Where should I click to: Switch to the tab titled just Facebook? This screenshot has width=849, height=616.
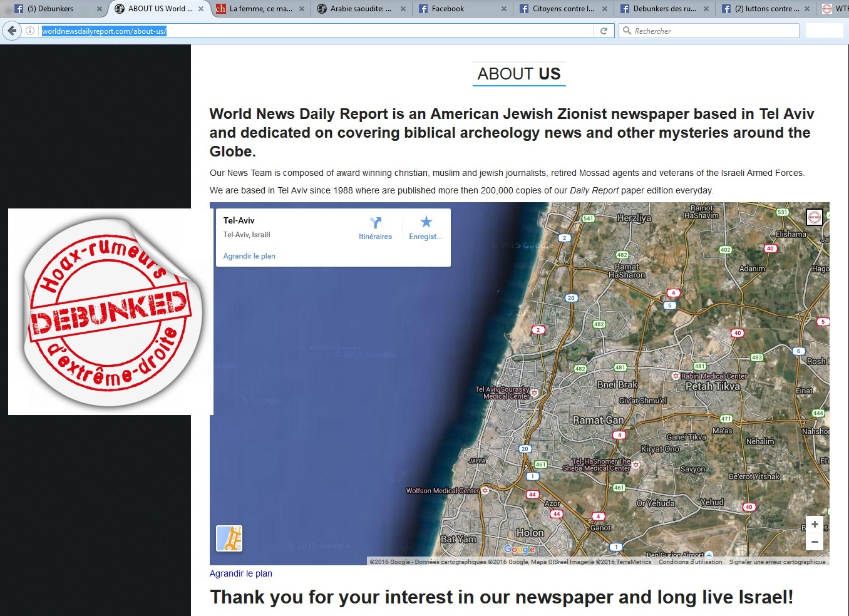pyautogui.click(x=462, y=9)
